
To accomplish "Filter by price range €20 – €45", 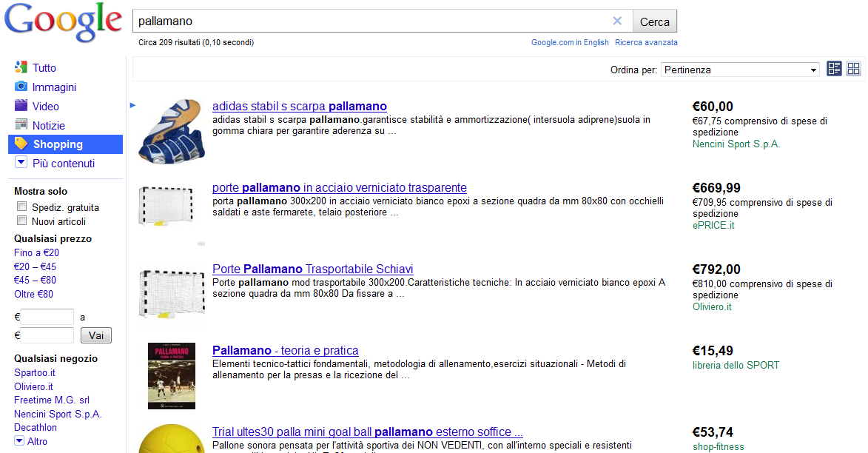I will pyautogui.click(x=35, y=266).
